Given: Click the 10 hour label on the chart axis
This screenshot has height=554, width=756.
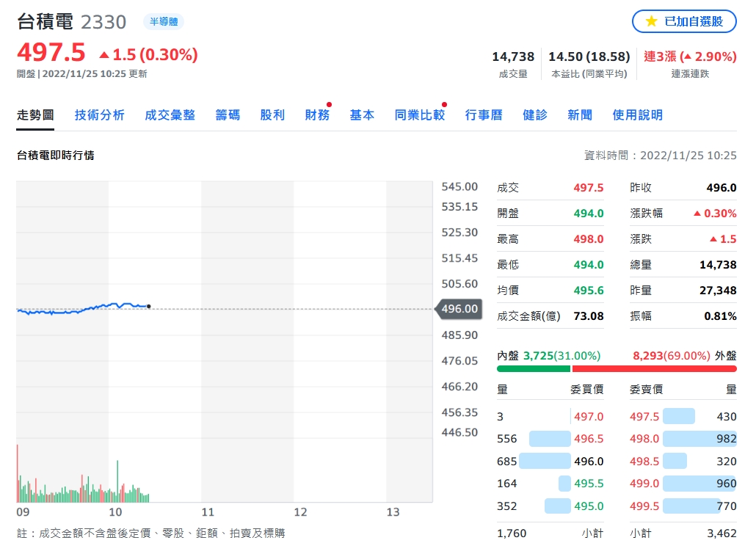Looking at the screenshot, I should point(115,512).
